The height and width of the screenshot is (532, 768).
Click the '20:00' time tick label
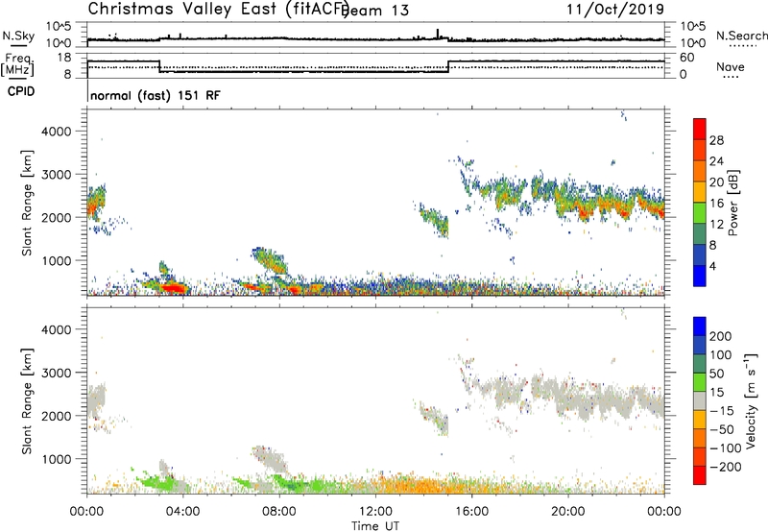point(568,512)
